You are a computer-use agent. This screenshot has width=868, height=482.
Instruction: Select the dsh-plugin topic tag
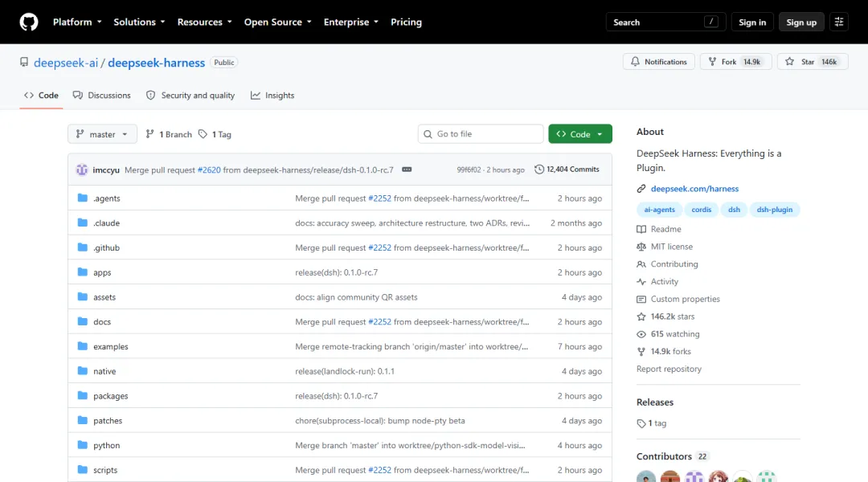pos(775,210)
